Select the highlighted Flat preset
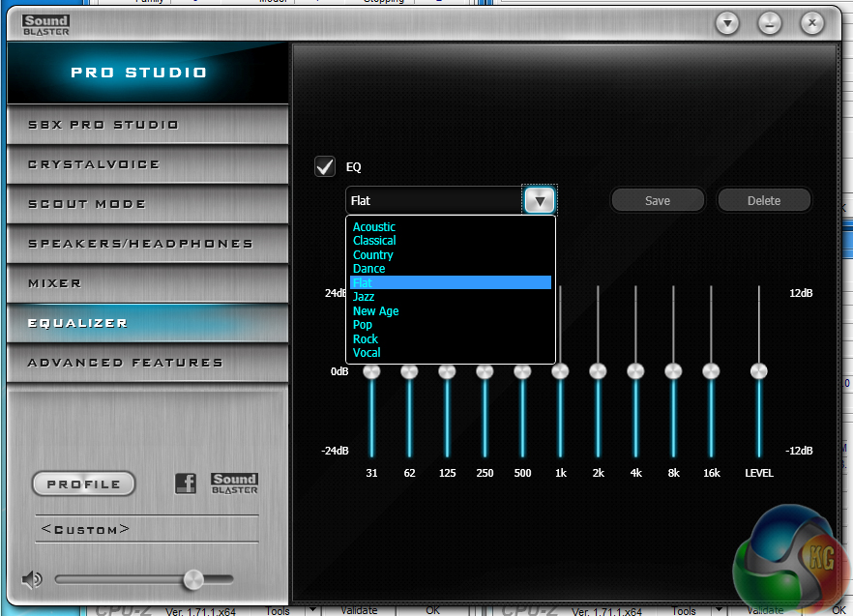The width and height of the screenshot is (853, 616). tap(451, 282)
